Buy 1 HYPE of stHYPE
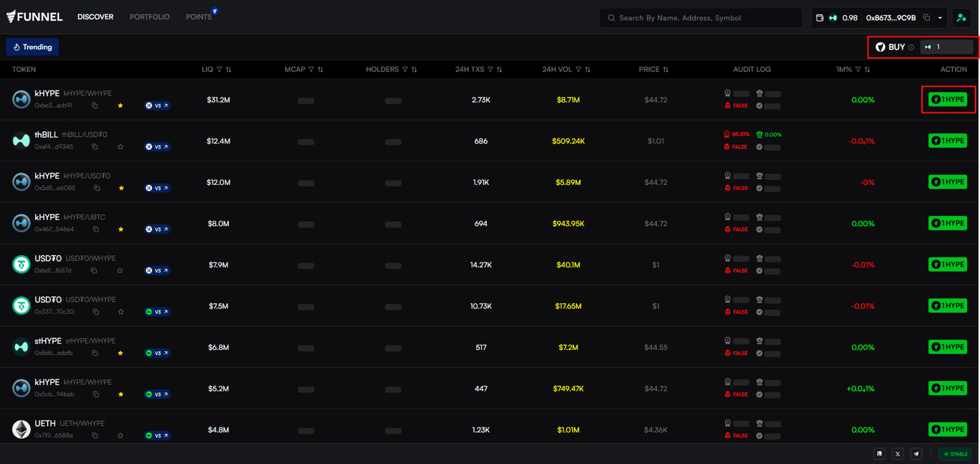This screenshot has height=464, width=980. [947, 347]
